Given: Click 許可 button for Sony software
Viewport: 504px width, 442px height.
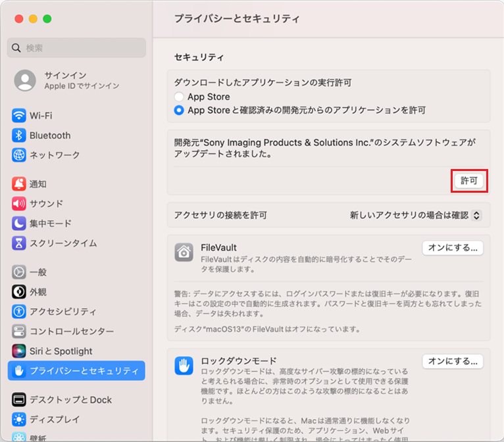Looking at the screenshot, I should (469, 180).
